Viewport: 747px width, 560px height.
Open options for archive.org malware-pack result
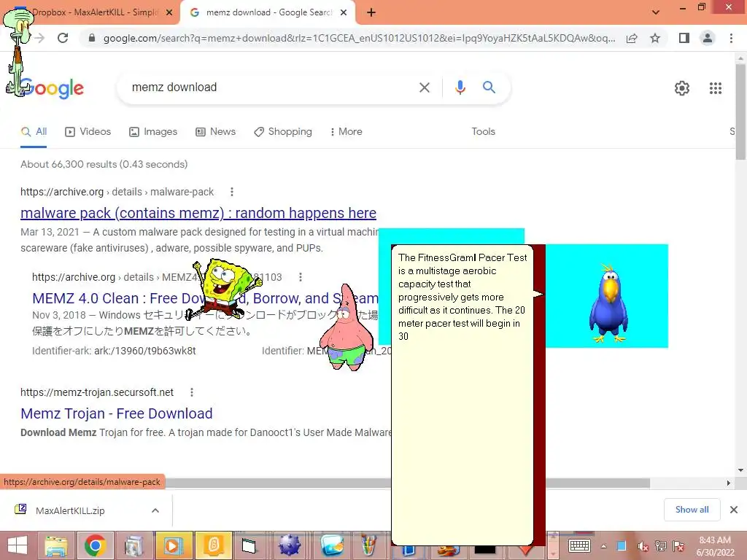(x=231, y=192)
